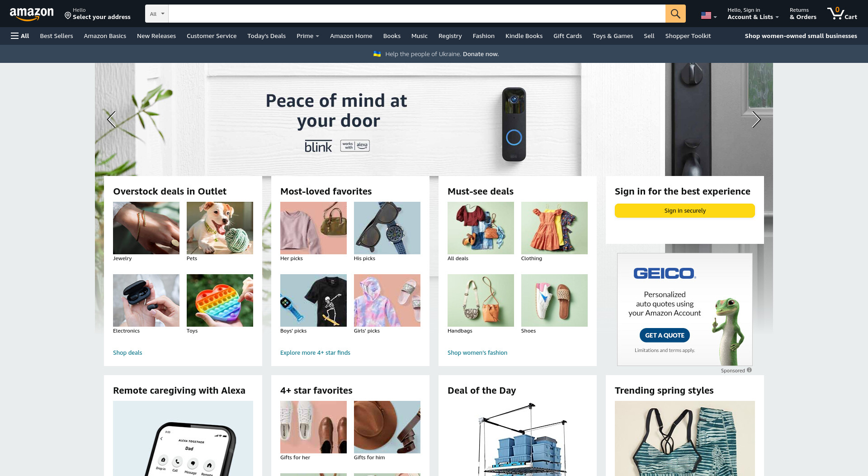Image resolution: width=868 pixels, height=476 pixels.
Task: Go to next carousel slide arrow
Action: [756, 119]
